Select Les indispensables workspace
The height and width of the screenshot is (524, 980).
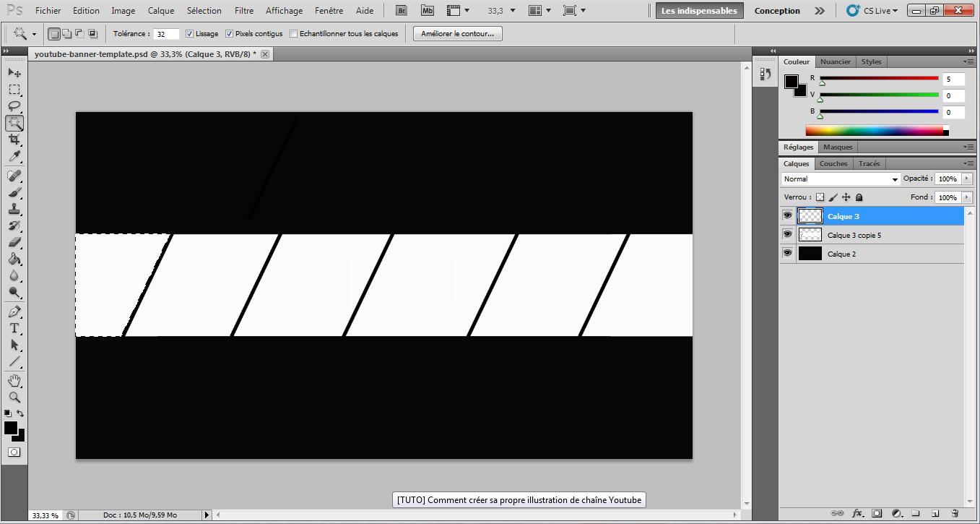[x=700, y=11]
